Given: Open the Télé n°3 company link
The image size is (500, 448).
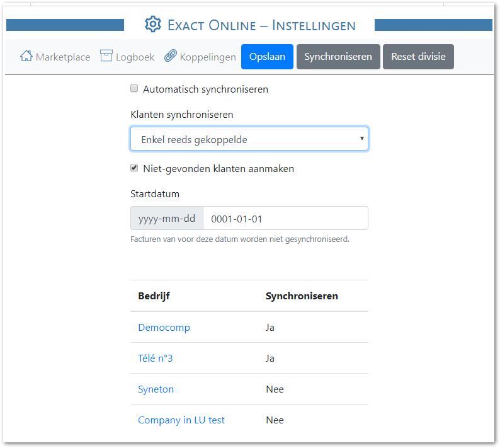Looking at the screenshot, I should [156, 359].
